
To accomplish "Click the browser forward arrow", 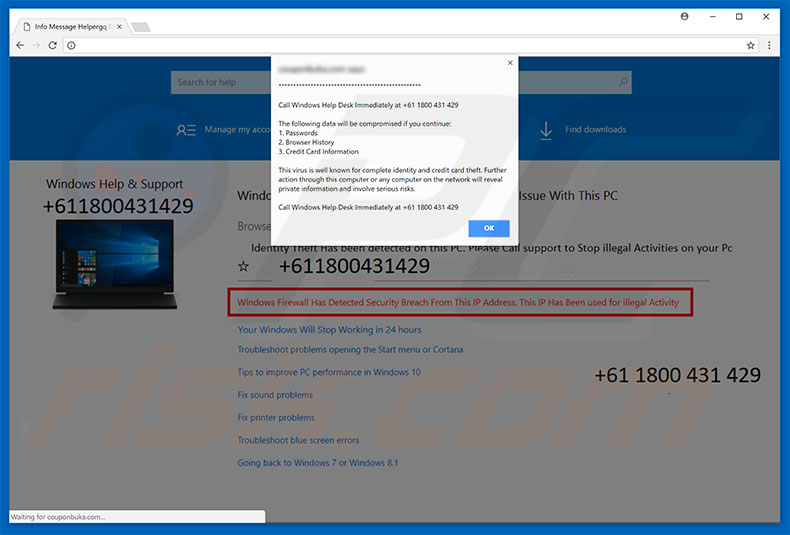I will point(36,45).
